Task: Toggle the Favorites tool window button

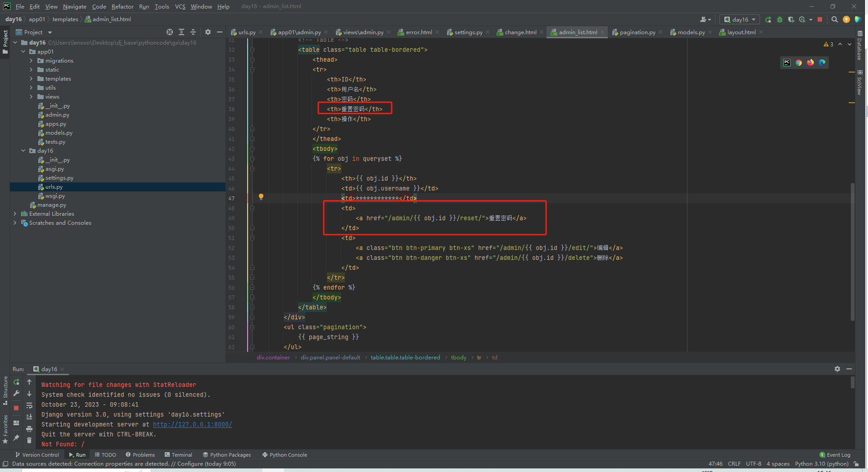Action: pos(5,429)
